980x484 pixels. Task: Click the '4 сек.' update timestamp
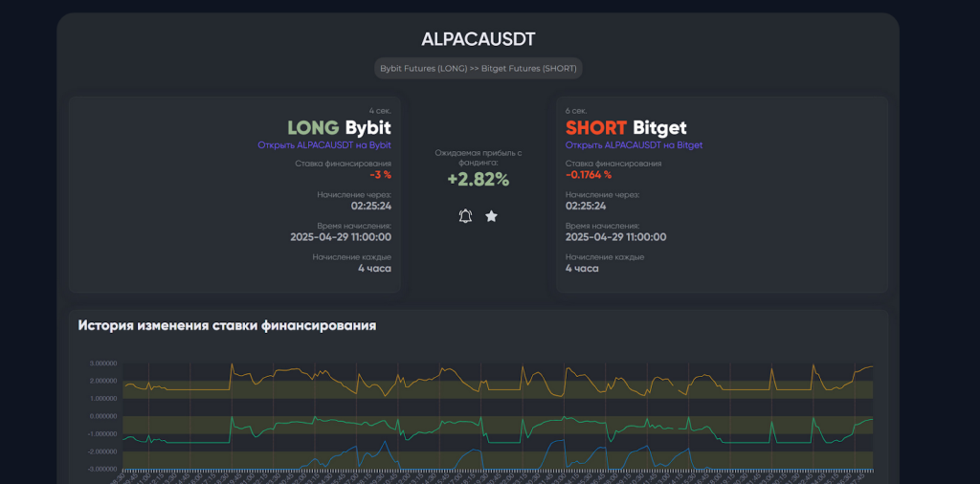pos(380,111)
